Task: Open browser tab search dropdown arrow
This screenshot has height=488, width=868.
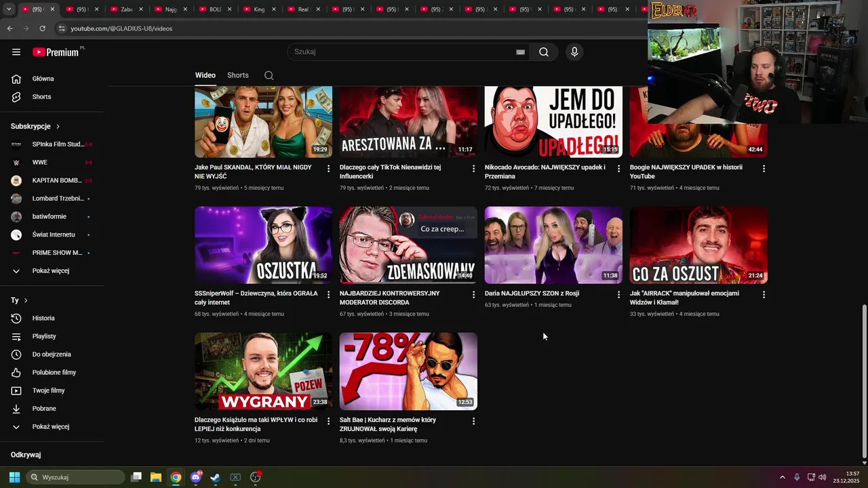Action: pos(9,9)
